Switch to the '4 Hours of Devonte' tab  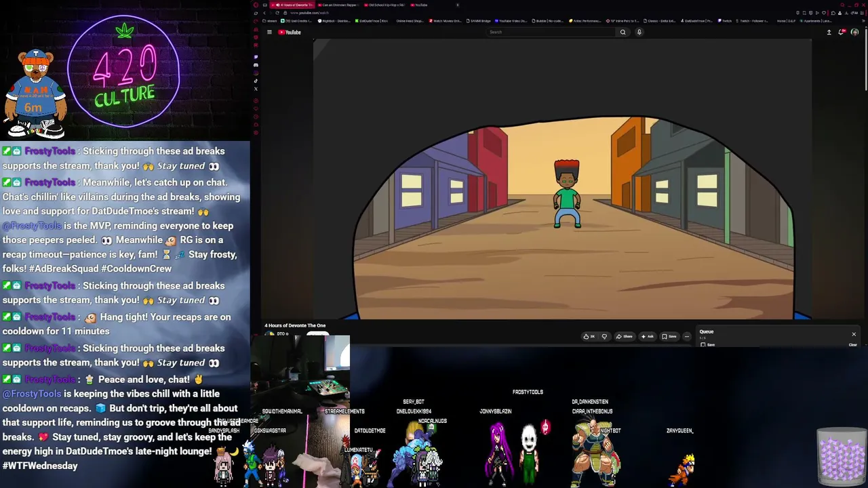[x=294, y=5]
